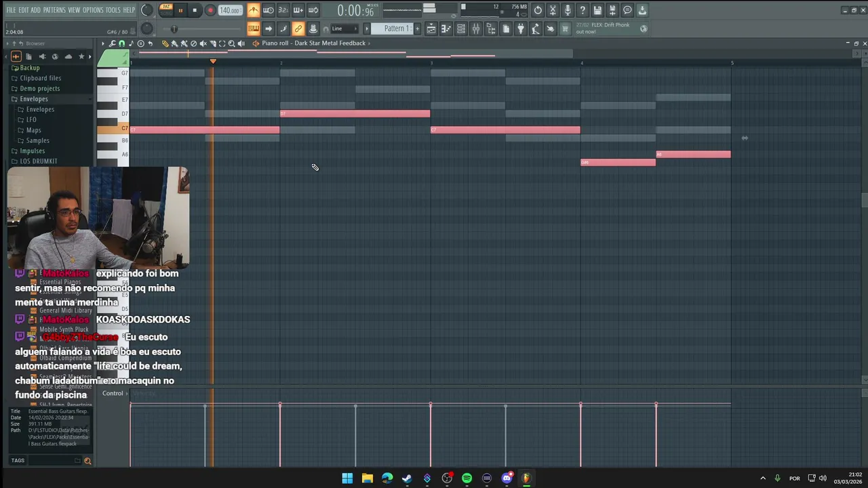
Task: Toggle the overdub blend recording button
Action: (298, 10)
